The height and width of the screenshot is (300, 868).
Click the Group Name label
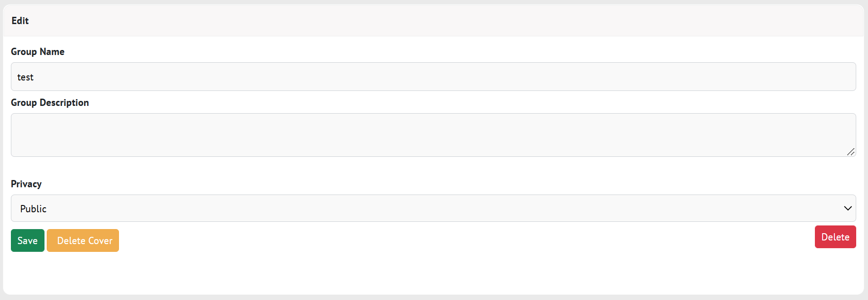(x=38, y=52)
